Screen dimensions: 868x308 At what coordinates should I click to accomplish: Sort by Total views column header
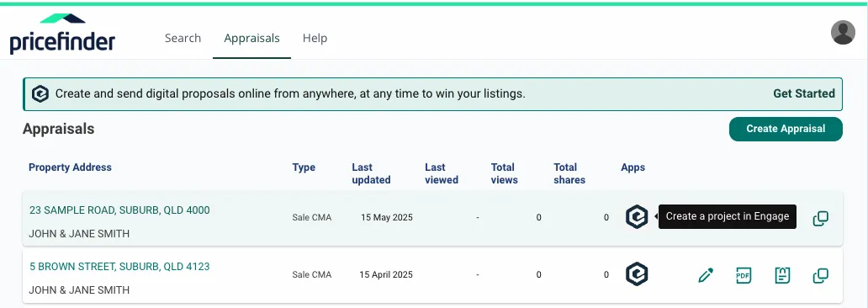point(505,173)
